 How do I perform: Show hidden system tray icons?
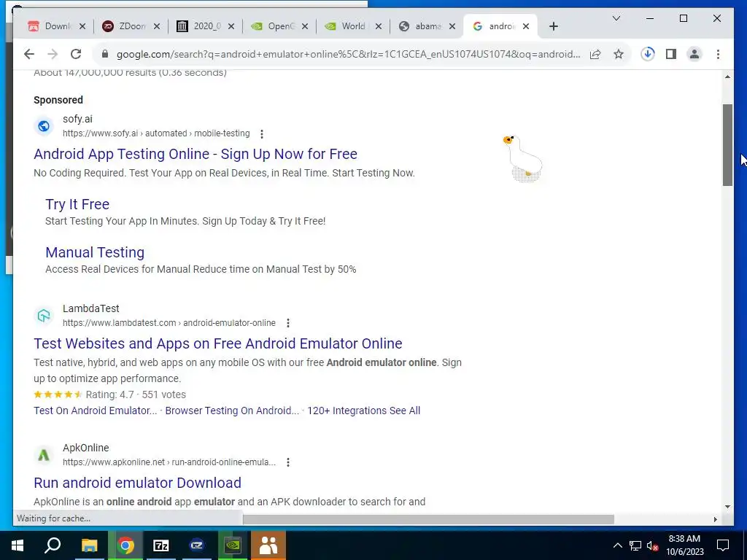click(617, 545)
